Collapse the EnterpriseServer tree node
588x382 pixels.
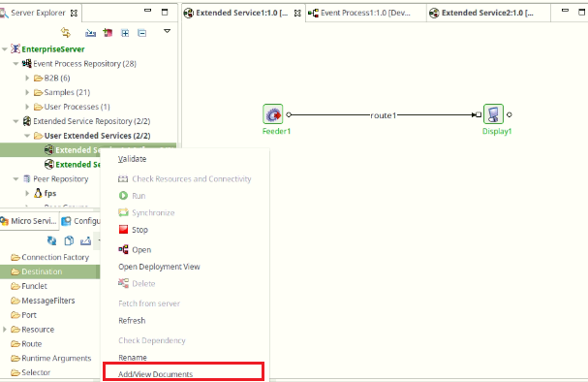tap(5, 49)
